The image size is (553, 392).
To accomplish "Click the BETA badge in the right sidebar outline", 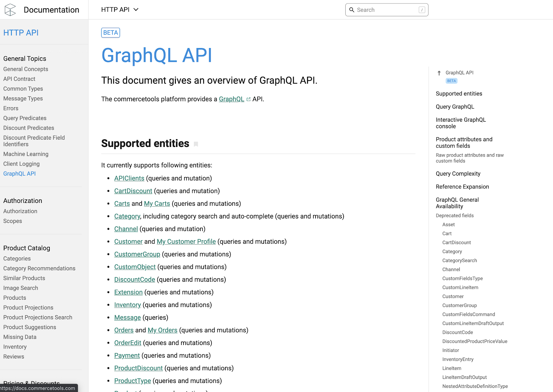I will 451,81.
